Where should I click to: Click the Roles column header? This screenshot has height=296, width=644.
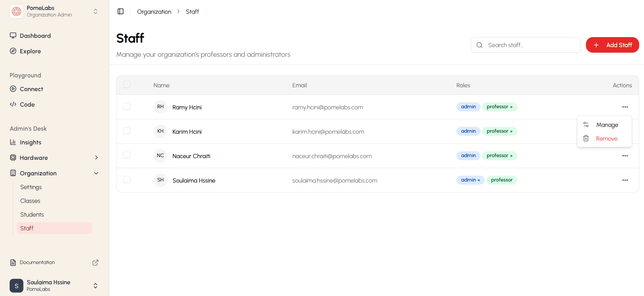point(463,85)
